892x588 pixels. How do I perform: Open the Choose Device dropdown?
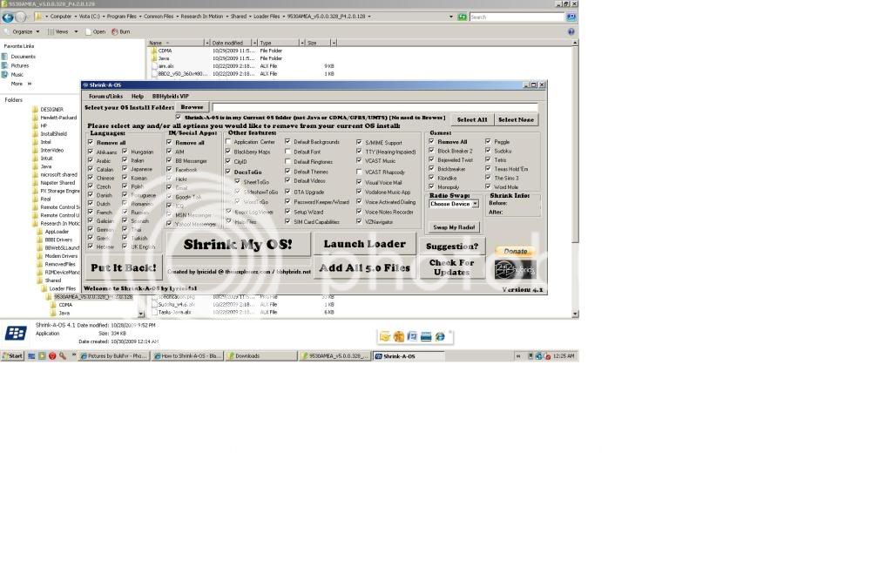(475, 204)
